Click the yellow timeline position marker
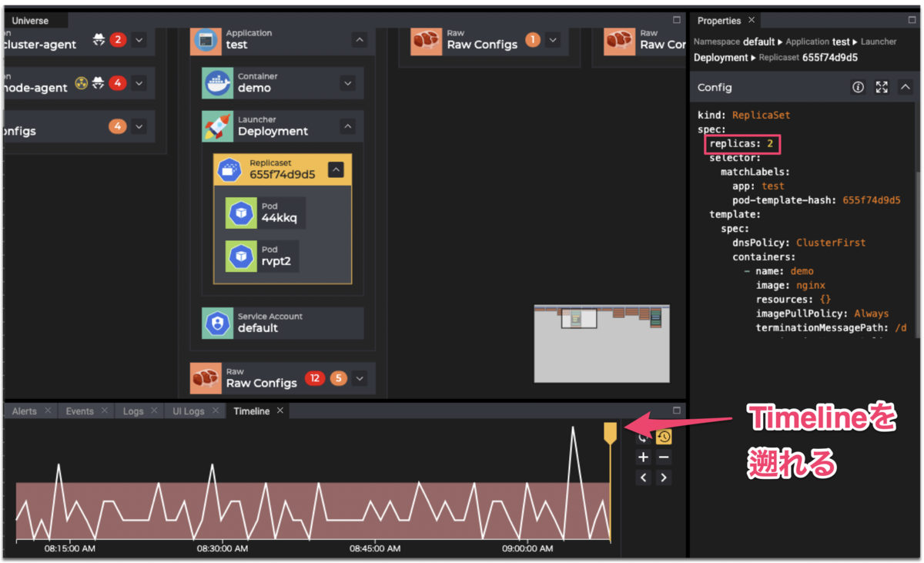This screenshot has height=563, width=924. [x=611, y=433]
